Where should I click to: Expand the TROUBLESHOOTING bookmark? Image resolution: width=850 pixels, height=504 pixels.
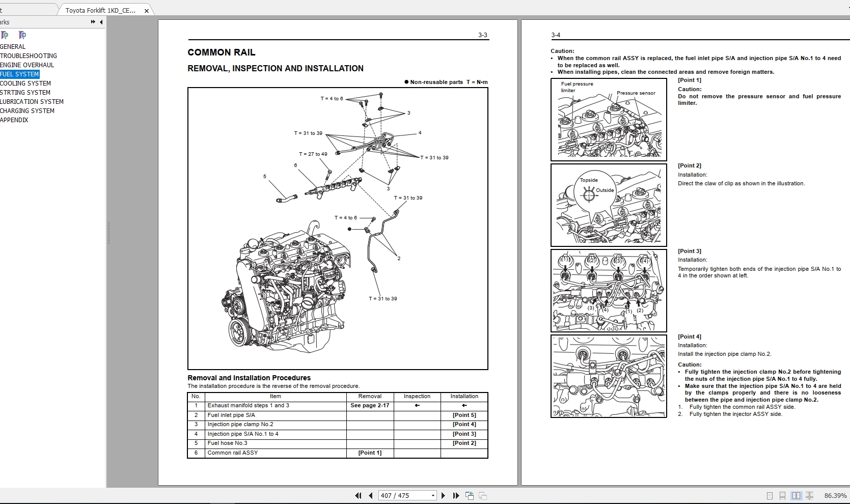click(x=29, y=55)
